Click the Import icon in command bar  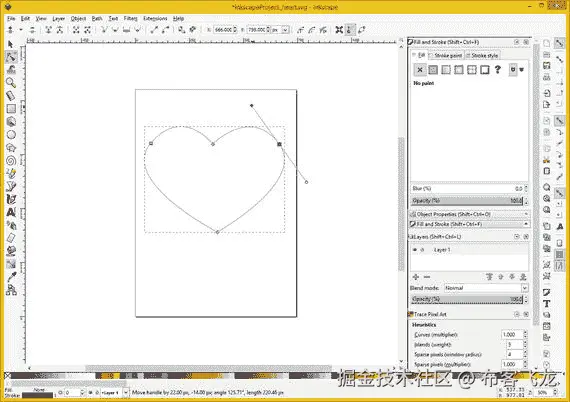(x=546, y=93)
